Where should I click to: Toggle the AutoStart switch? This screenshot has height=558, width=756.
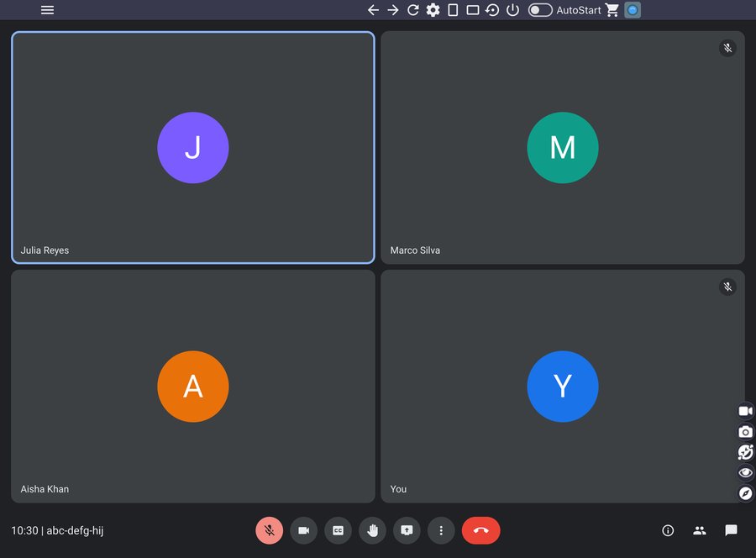[539, 10]
